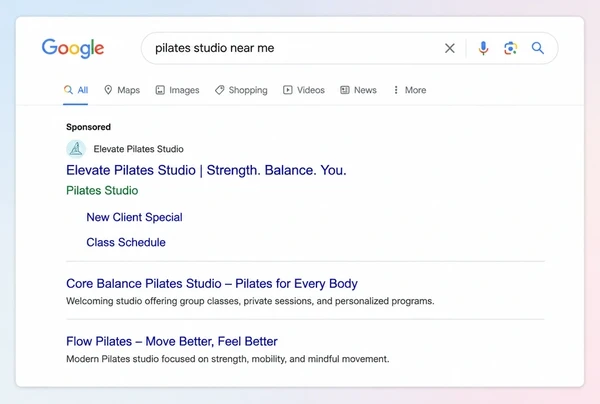Open the Videos tab

point(304,90)
